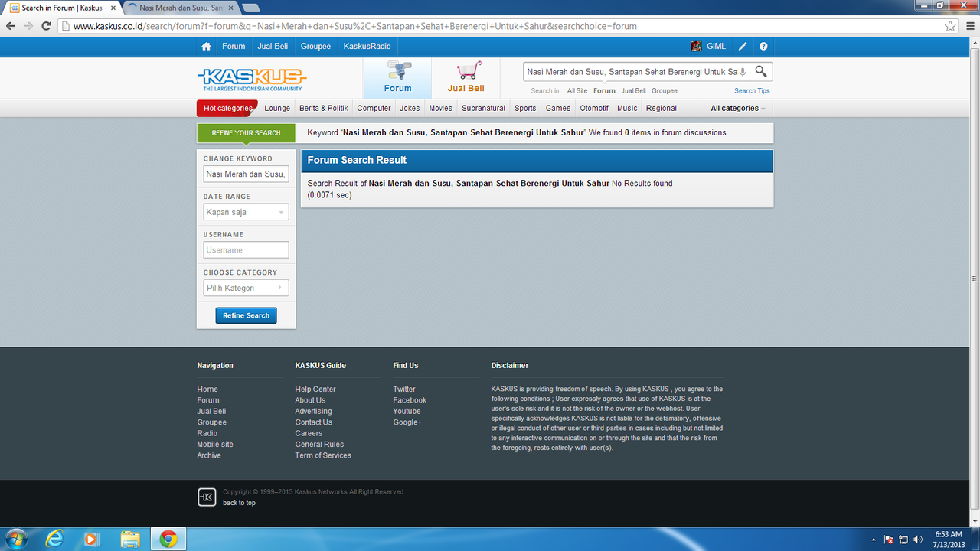This screenshot has height=551, width=980.
Task: Click the Refine Search button
Action: pos(246,315)
